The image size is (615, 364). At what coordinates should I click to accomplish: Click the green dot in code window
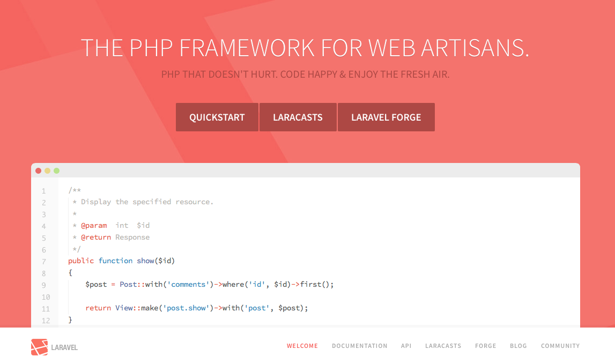pyautogui.click(x=56, y=170)
